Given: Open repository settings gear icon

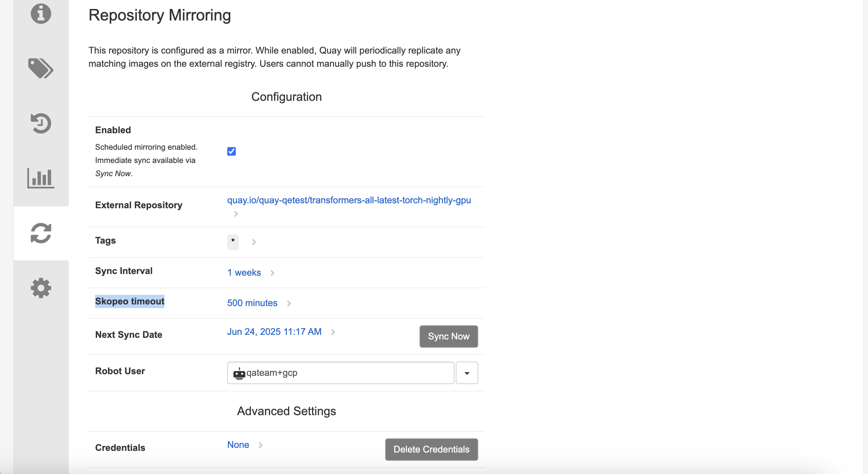Looking at the screenshot, I should click(41, 288).
